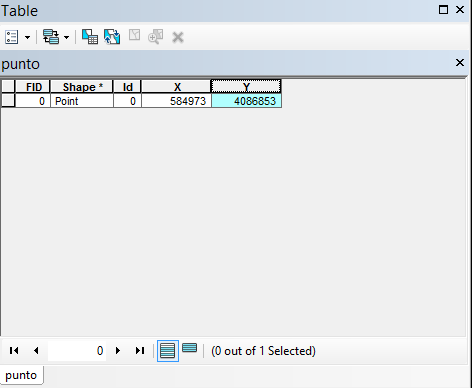Screen dimensions: 472x388
Task: Select the Id column header
Action: pyautogui.click(x=128, y=87)
